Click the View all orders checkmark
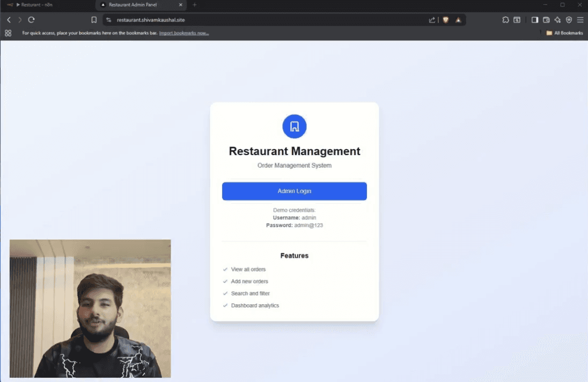Image resolution: width=588 pixels, height=382 pixels. pos(225,269)
